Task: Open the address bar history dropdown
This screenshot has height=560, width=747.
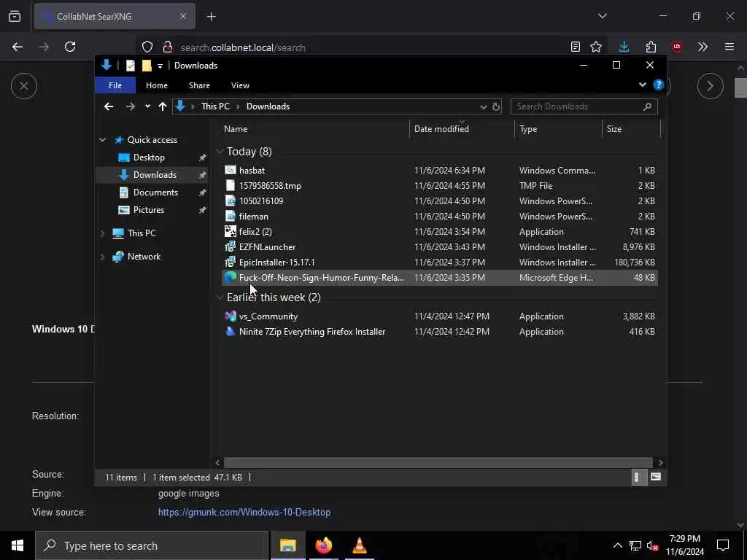Action: 483,106
